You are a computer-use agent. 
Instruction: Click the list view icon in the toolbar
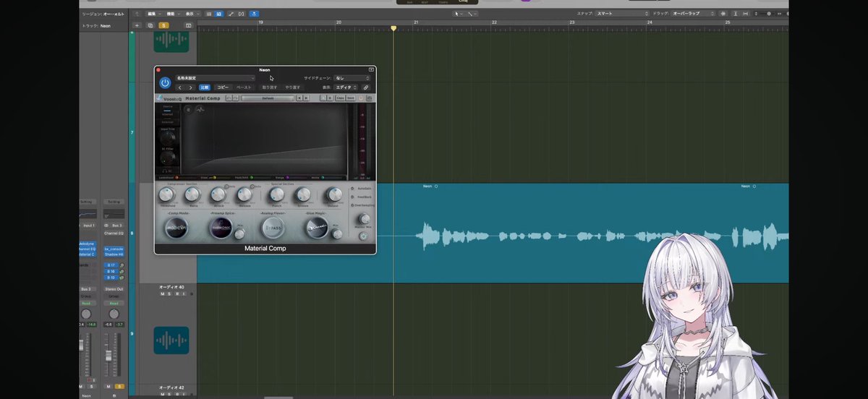(209, 13)
